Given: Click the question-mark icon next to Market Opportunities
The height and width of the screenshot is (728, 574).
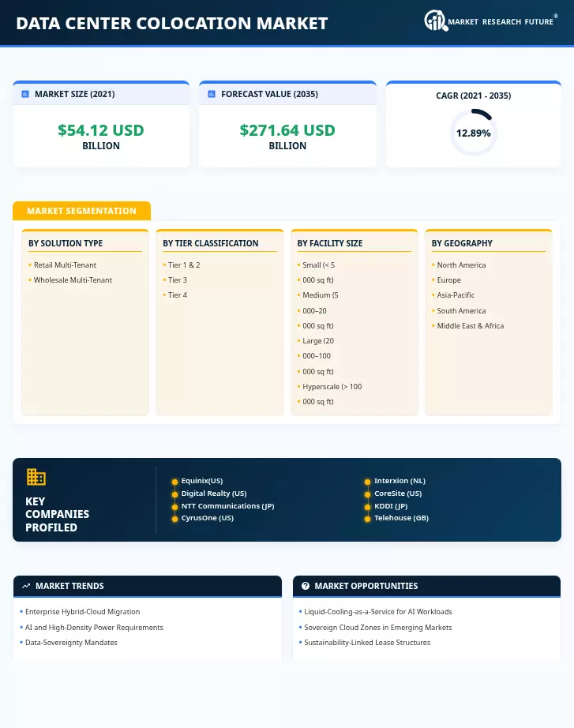Looking at the screenshot, I should pos(305,586).
